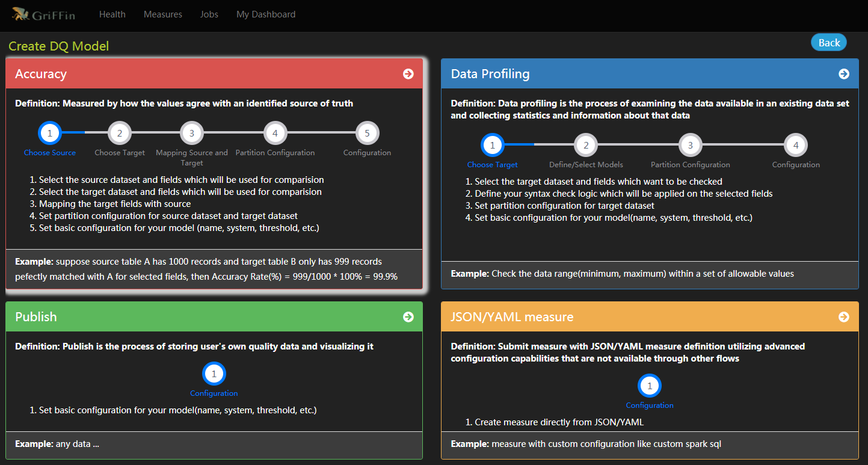Click JSON/YAML measure's Configuration step label
The width and height of the screenshot is (868, 465).
[650, 405]
